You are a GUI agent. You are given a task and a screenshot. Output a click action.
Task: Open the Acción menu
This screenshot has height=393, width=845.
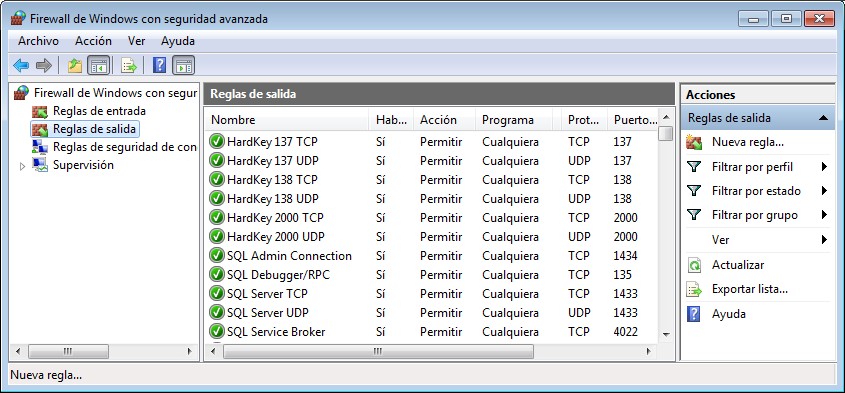pyautogui.click(x=93, y=41)
